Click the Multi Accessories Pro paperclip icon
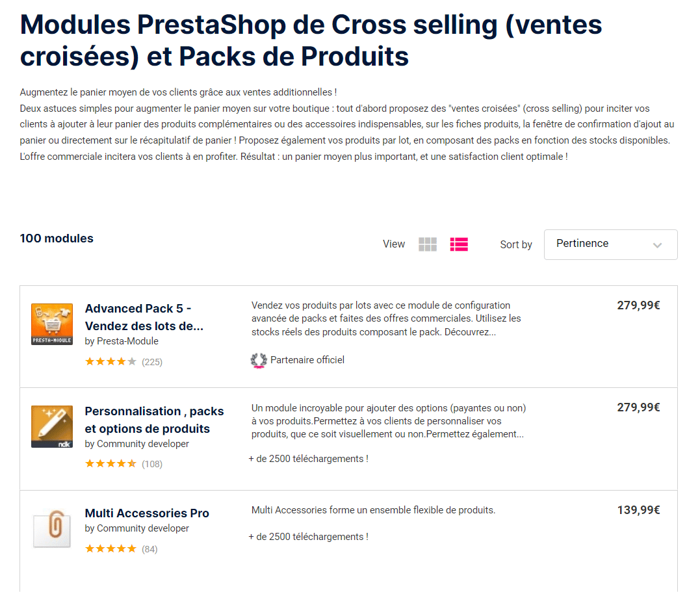 [52, 529]
